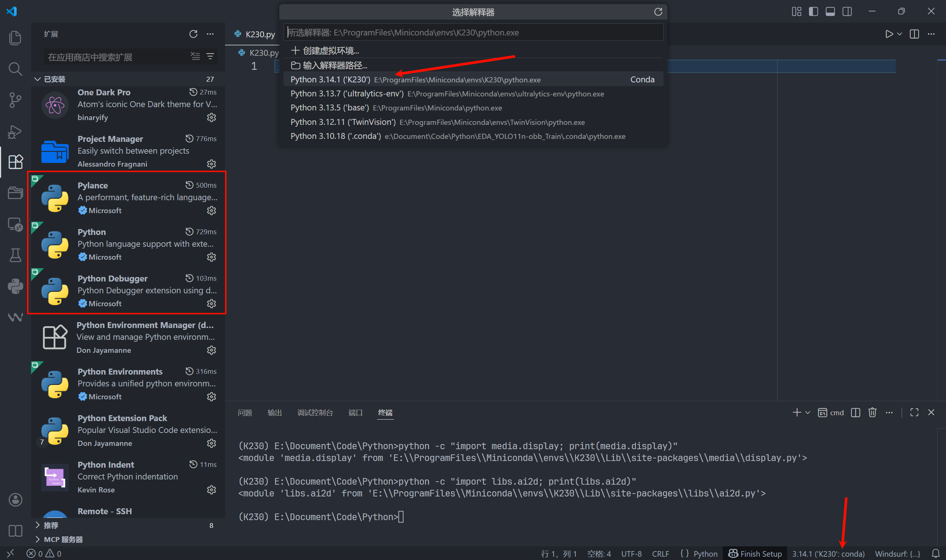Refresh the interpreter list
Screen dimensions: 946x560
click(x=658, y=12)
